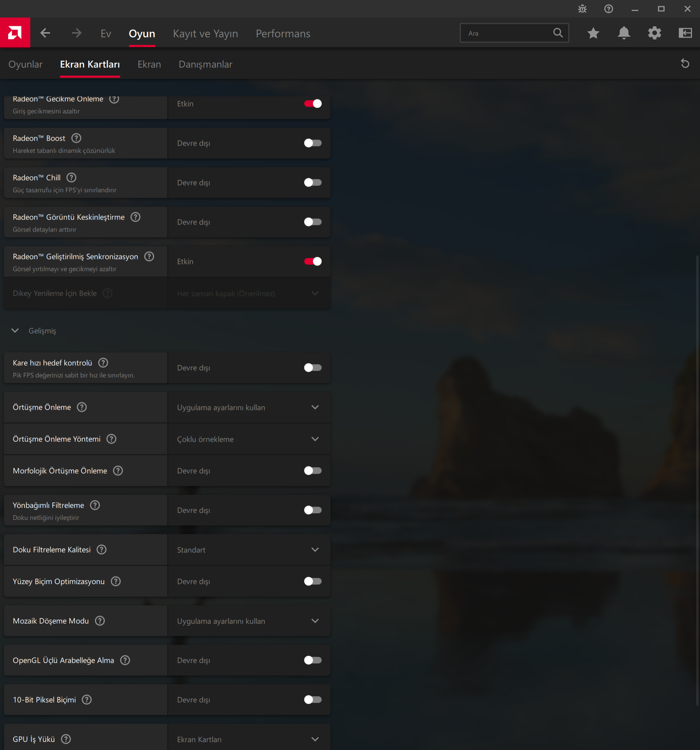This screenshot has width=700, height=750.
Task: Switch to Oyunlar sub-tab
Action: [x=25, y=64]
